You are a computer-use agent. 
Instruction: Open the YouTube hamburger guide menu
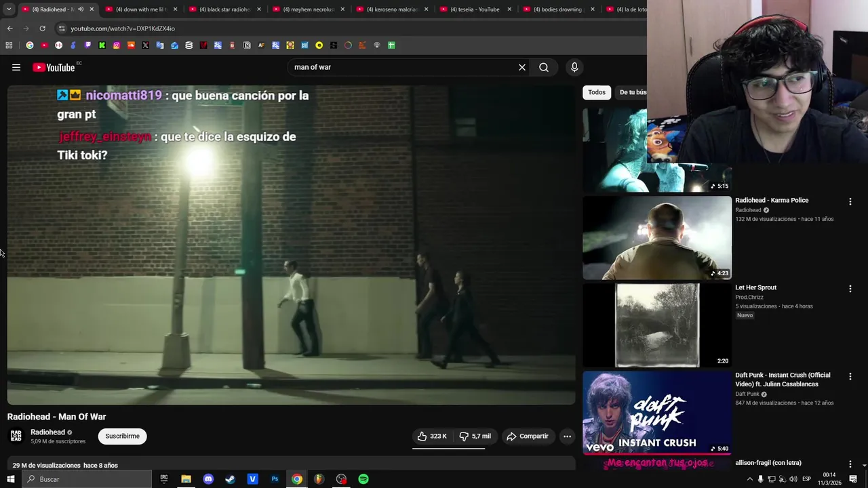[x=16, y=67]
